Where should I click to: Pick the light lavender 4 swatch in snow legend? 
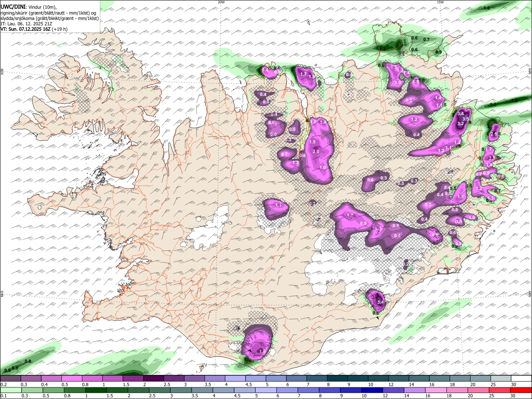click(x=235, y=378)
